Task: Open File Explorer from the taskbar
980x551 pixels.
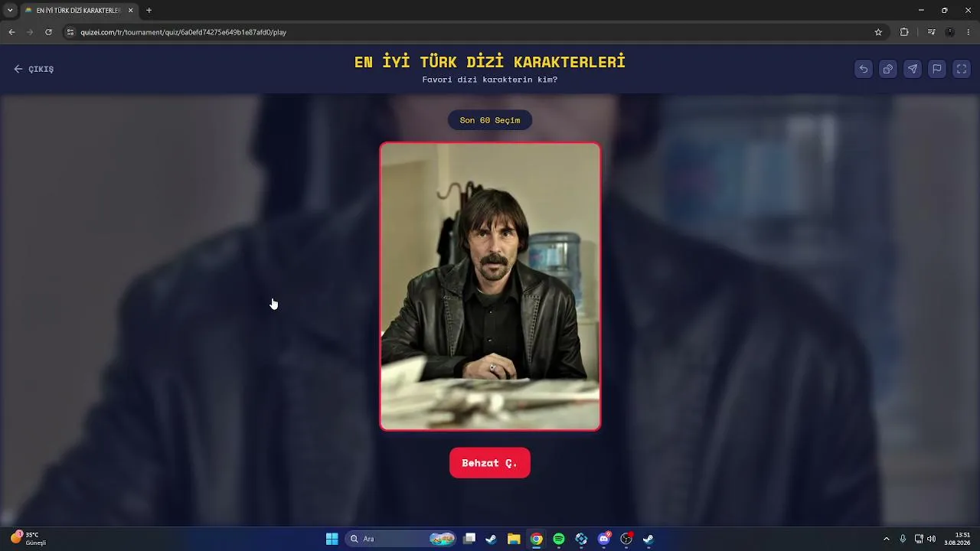Action: pos(514,539)
